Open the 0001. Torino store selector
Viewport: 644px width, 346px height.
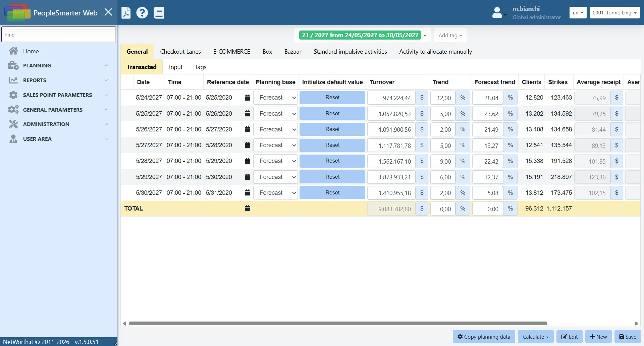(x=614, y=13)
